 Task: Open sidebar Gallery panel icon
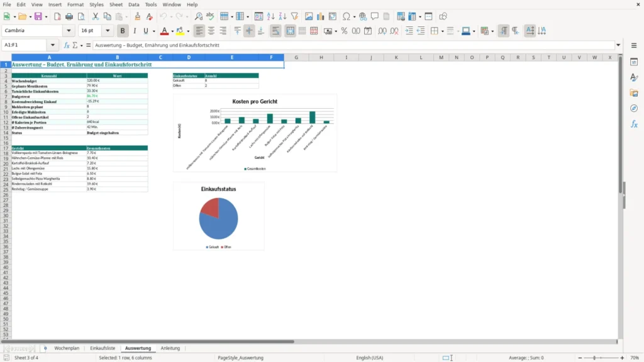pyautogui.click(x=634, y=93)
